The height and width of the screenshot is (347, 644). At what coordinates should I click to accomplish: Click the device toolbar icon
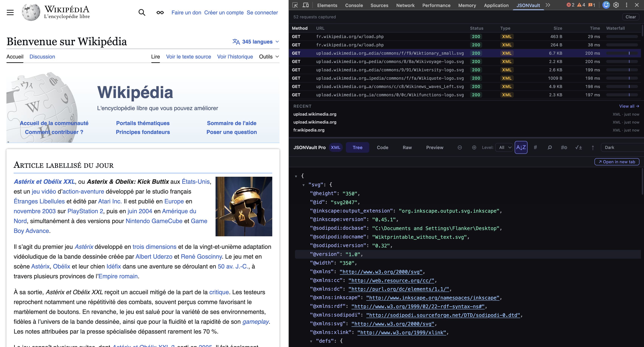[306, 5]
